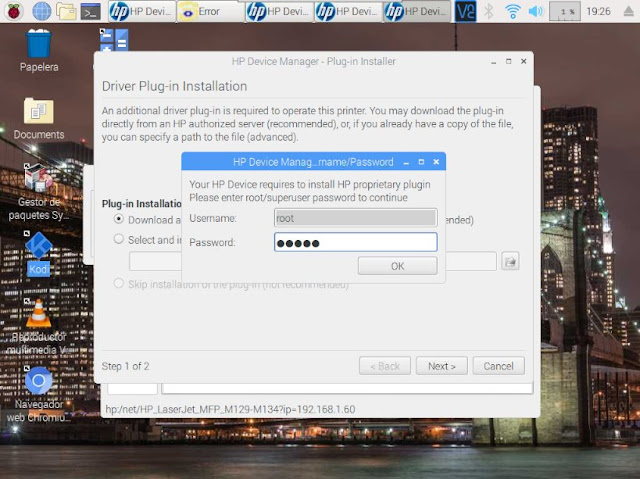This screenshot has height=479, width=640.
Task: Open the file browse folder button
Action: click(510, 261)
